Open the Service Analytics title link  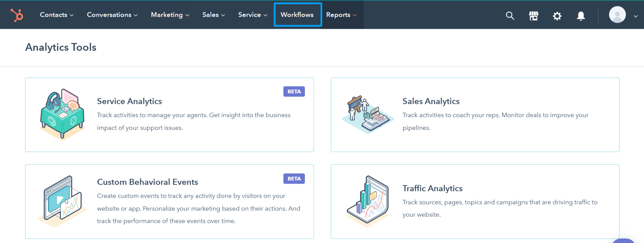(129, 101)
